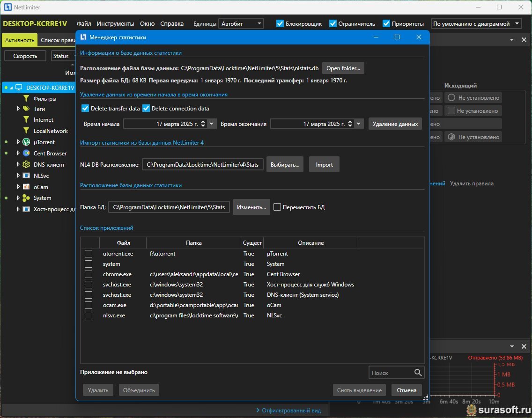The height and width of the screenshot is (418, 532).
Task: Click the LocalNetwork filter funnel icon
Action: point(26,131)
